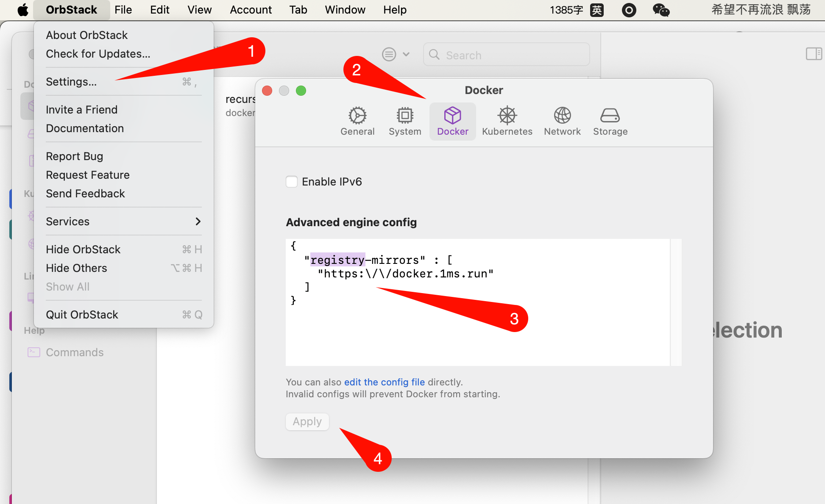Switch to the Kubernetes settings tab
Image resolution: width=825 pixels, height=504 pixels.
click(507, 122)
